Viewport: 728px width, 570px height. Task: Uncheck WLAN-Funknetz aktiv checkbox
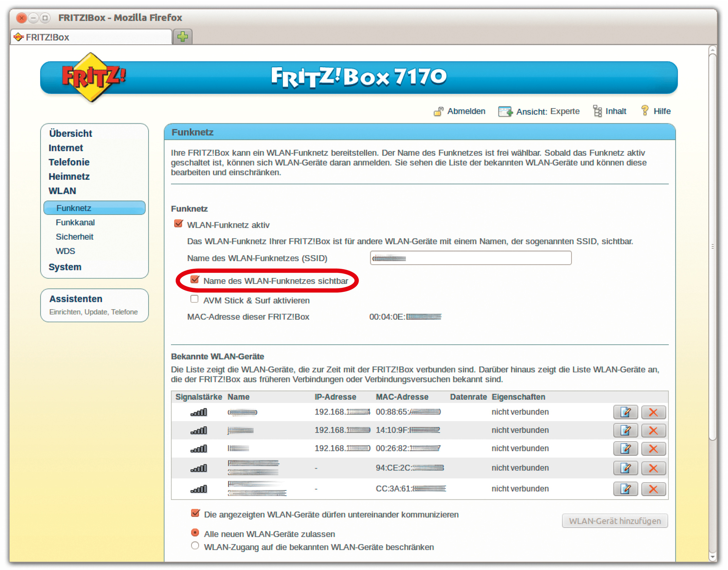click(178, 224)
